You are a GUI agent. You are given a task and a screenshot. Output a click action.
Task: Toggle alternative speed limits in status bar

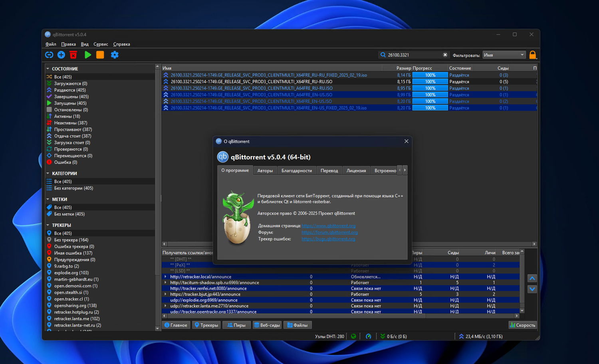[369, 336]
